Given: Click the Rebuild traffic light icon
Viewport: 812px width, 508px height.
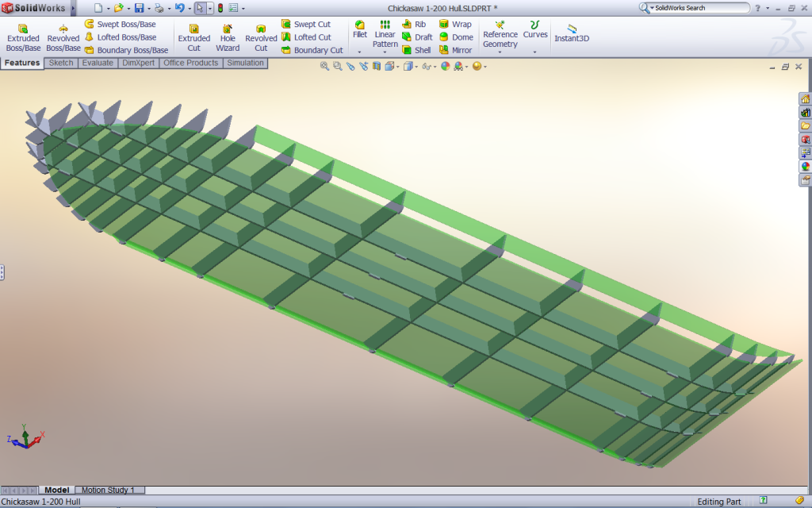Looking at the screenshot, I should click(x=220, y=8).
